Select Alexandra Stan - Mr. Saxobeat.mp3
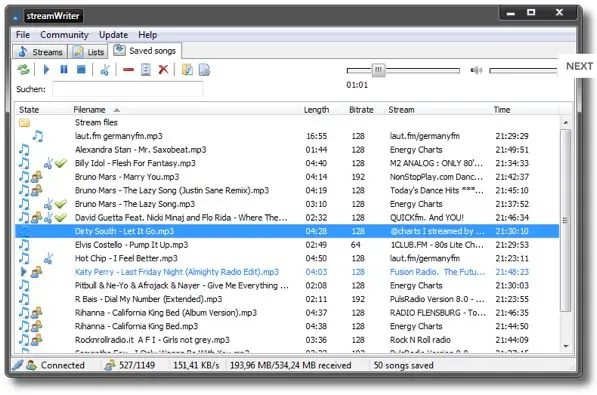597x395 pixels. (140, 150)
